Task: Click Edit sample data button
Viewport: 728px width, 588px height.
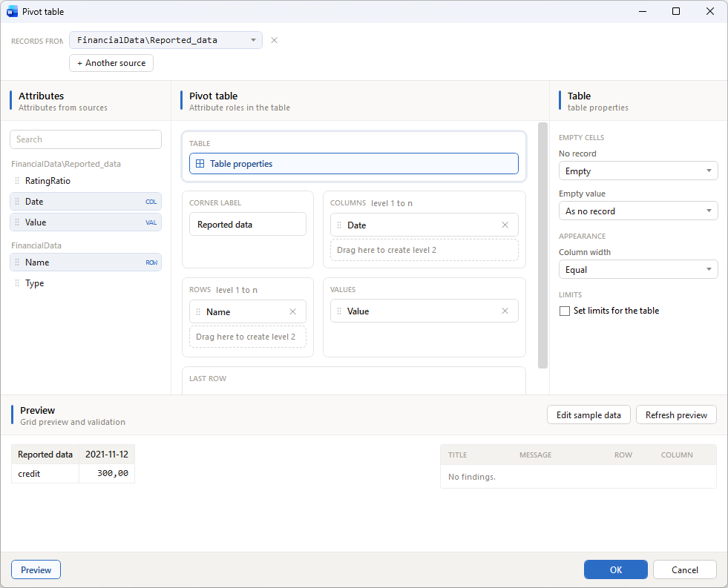Action: click(x=588, y=415)
